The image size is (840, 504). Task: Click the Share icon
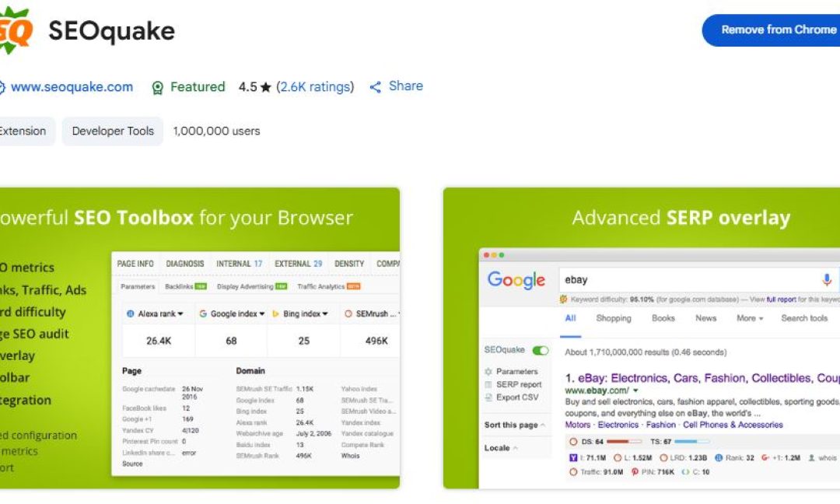376,87
